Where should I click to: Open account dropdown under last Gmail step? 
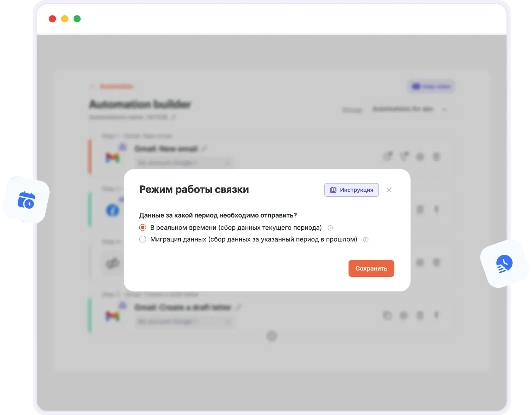coord(184,322)
